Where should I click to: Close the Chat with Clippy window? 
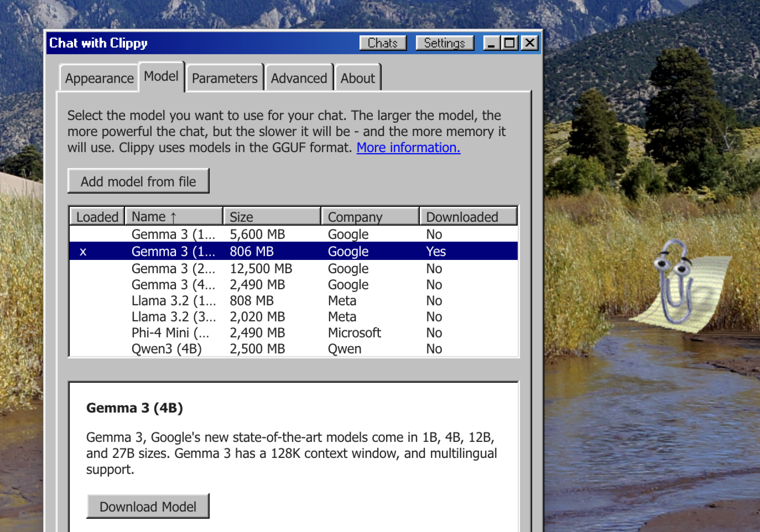click(530, 43)
